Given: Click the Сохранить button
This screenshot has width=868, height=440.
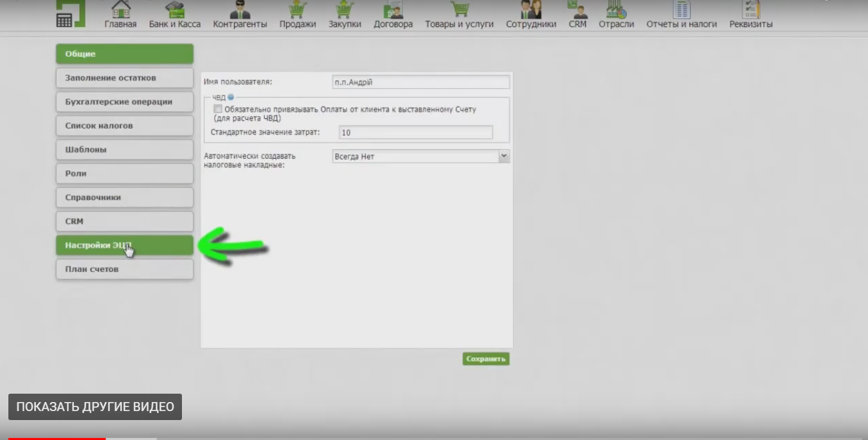Looking at the screenshot, I should pos(486,359).
